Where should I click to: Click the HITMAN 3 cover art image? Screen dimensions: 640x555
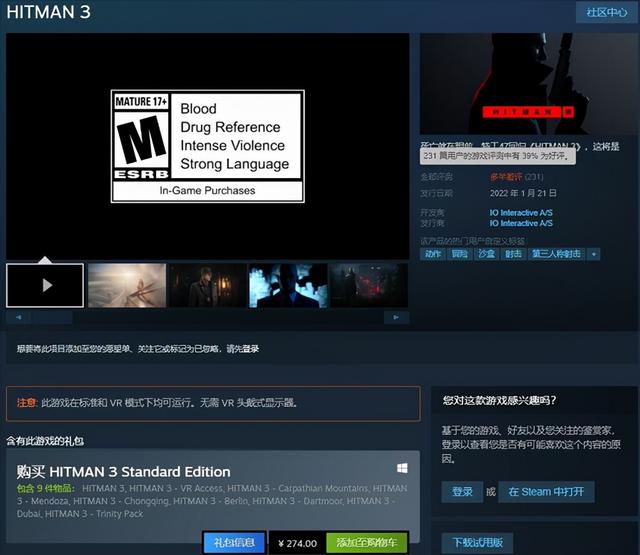point(529,84)
